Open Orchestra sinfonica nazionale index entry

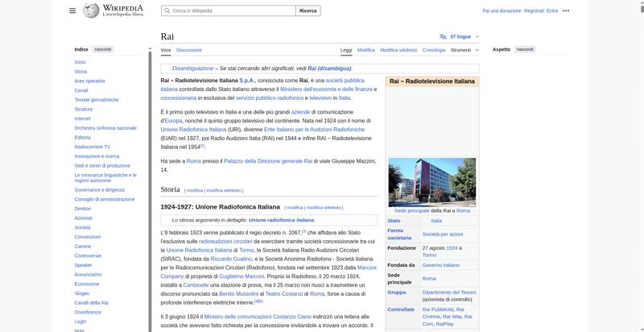click(105, 128)
